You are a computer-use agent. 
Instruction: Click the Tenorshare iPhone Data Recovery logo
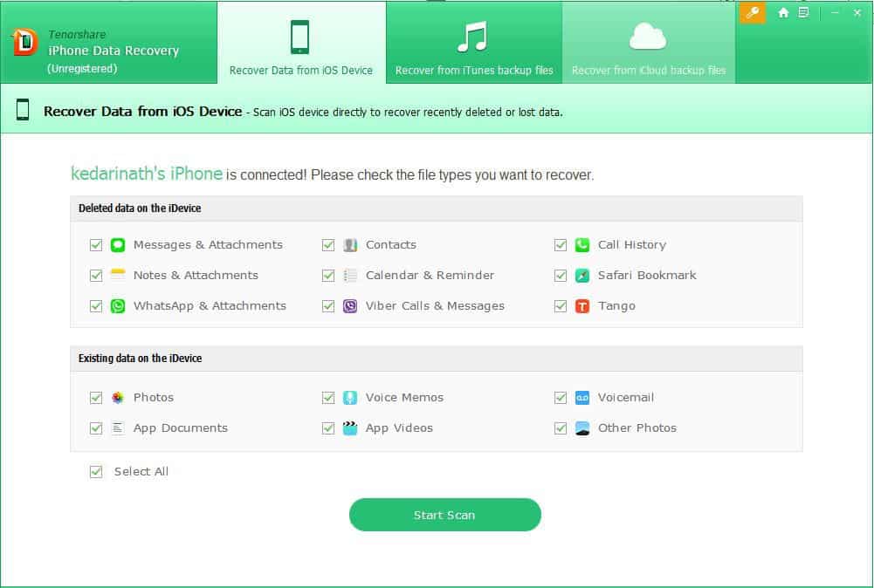coord(25,43)
